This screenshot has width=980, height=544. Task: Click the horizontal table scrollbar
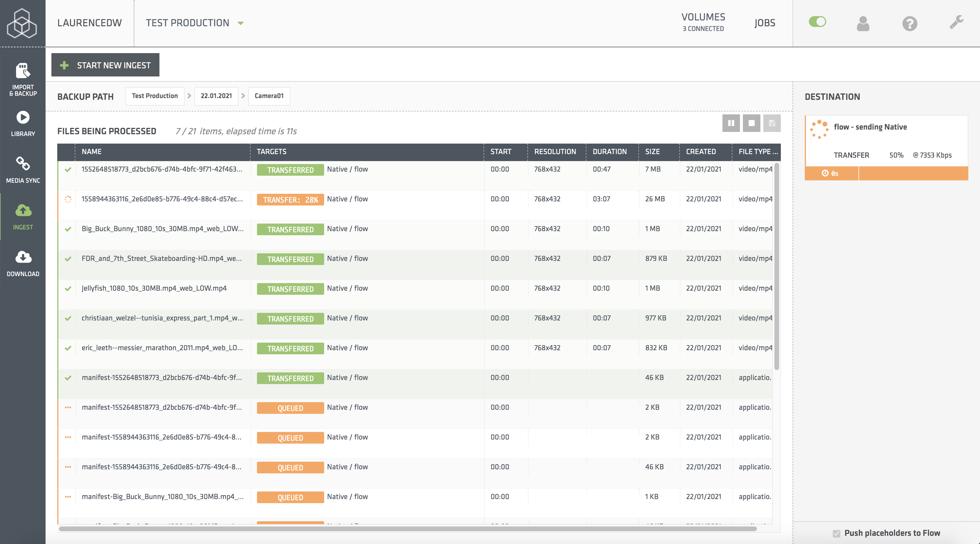pos(407,529)
